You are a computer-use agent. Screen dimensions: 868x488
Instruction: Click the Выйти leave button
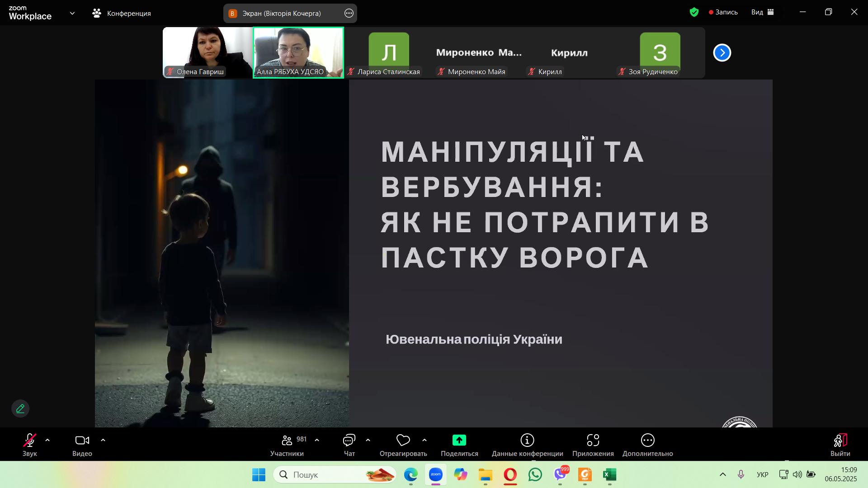(x=840, y=445)
